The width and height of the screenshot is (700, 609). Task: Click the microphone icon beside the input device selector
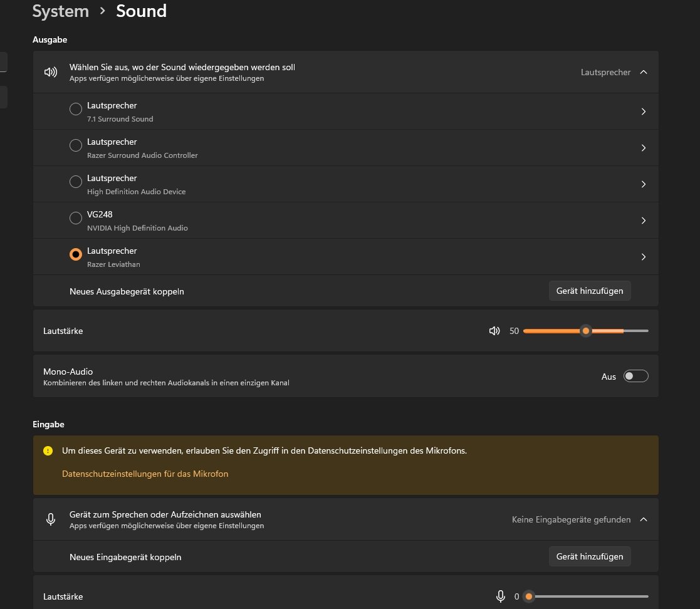click(x=51, y=519)
